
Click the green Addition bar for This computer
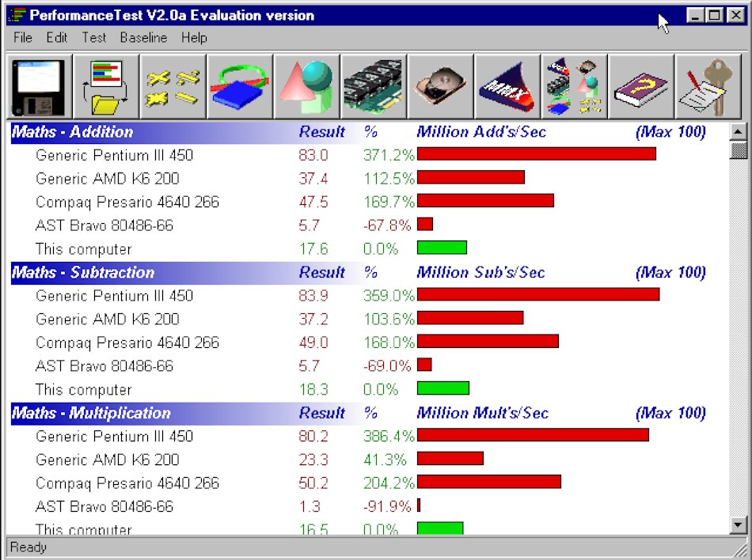[442, 248]
